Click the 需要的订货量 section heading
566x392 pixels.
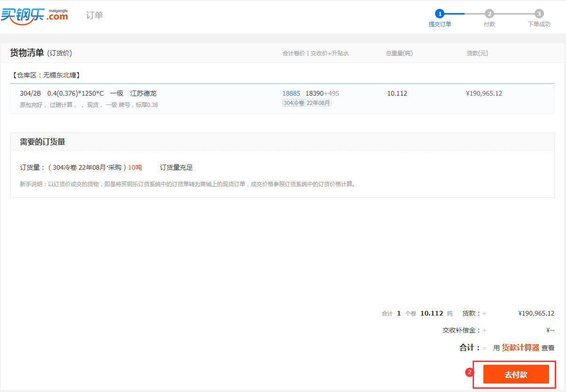pos(42,142)
